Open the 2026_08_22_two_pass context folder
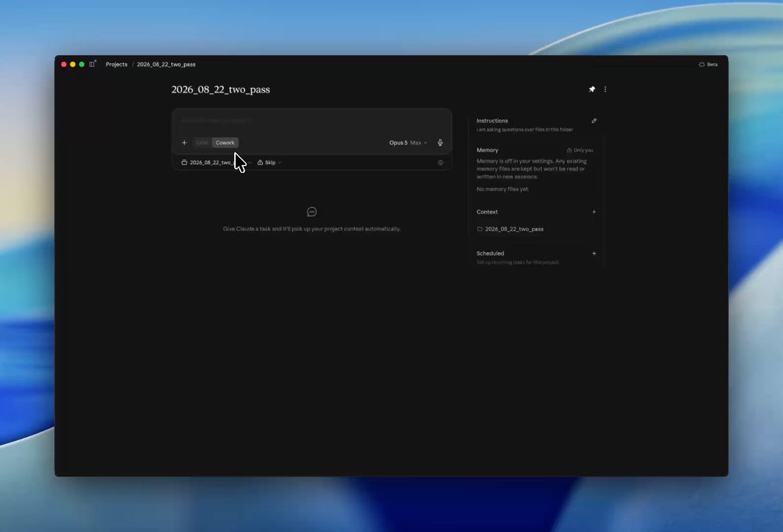The height and width of the screenshot is (532, 783). 510,229
